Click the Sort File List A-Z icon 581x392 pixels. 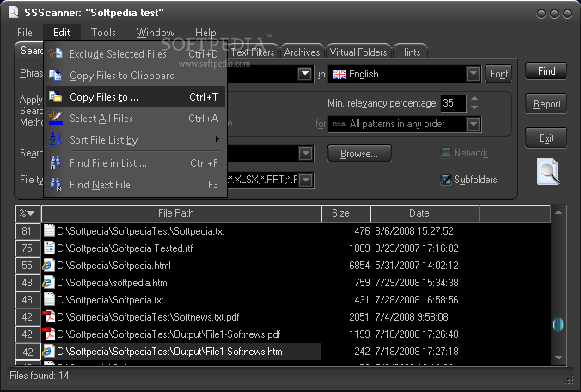tap(56, 139)
